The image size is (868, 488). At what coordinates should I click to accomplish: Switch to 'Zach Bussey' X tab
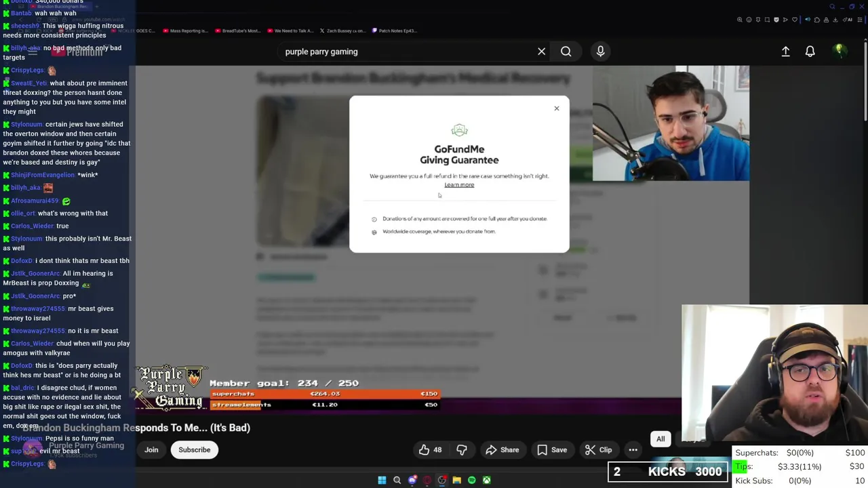[x=342, y=30]
